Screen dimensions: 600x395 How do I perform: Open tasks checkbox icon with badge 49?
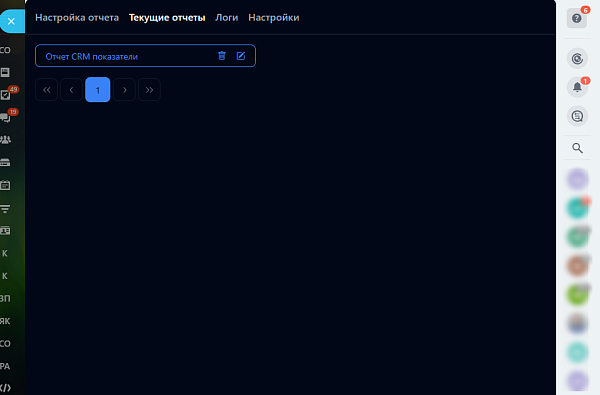click(5, 95)
